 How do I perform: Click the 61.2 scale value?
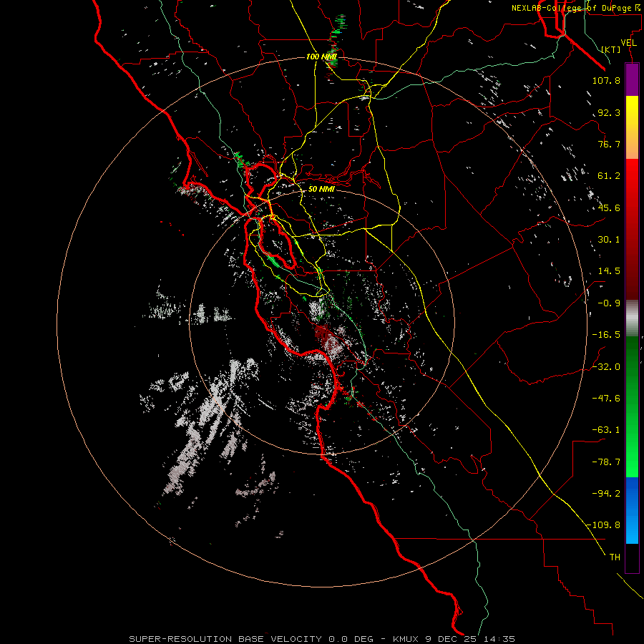tap(609, 176)
